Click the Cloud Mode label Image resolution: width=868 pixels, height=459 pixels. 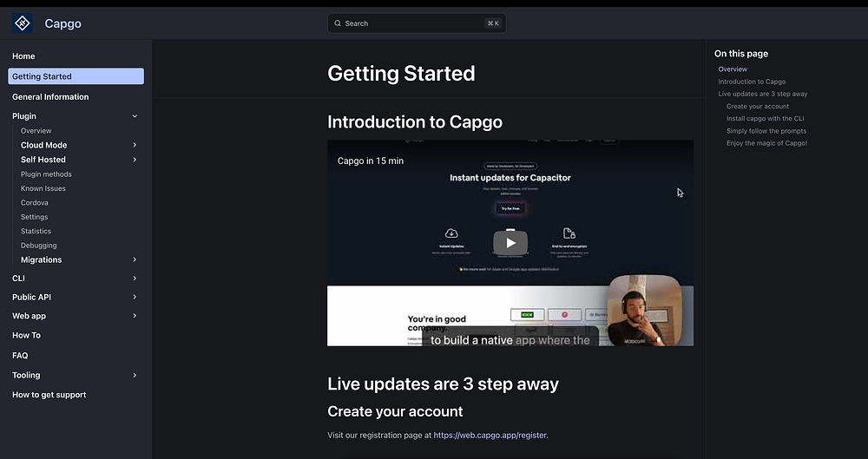pos(43,145)
